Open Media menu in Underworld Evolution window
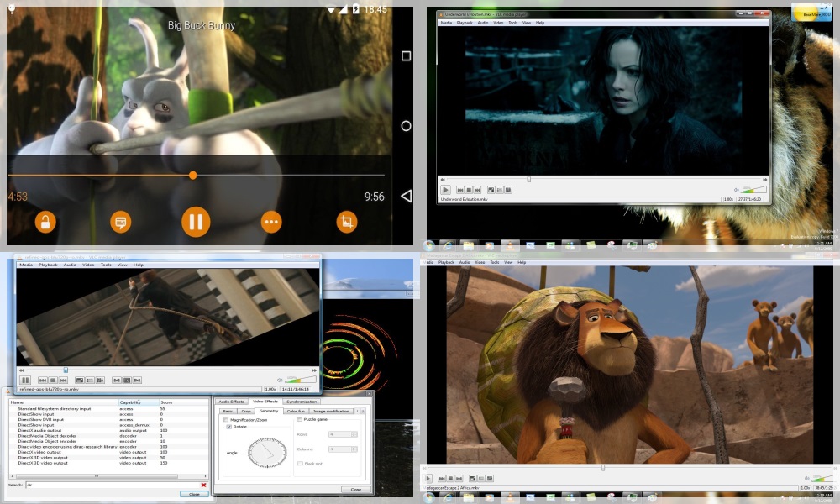This screenshot has height=504, width=840. click(x=446, y=23)
